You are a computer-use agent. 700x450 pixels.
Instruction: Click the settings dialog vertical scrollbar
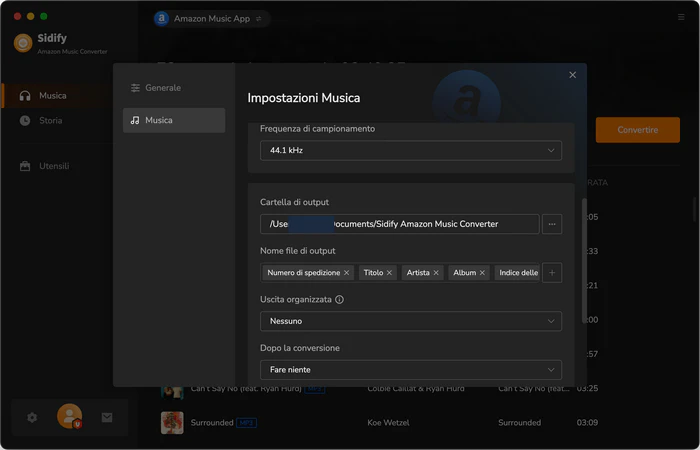click(584, 261)
